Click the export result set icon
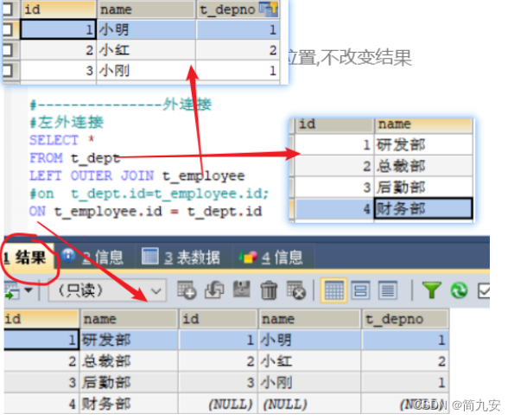The image size is (514, 420). pyautogui.click(x=12, y=290)
